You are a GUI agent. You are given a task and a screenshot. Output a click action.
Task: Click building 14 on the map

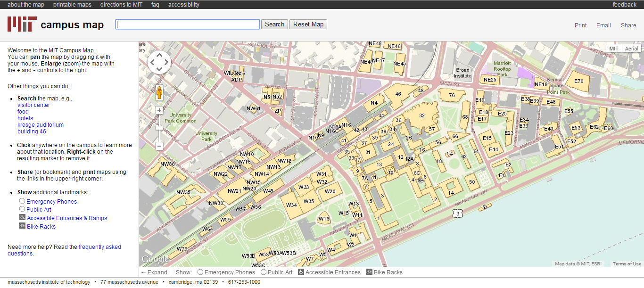coord(451,193)
